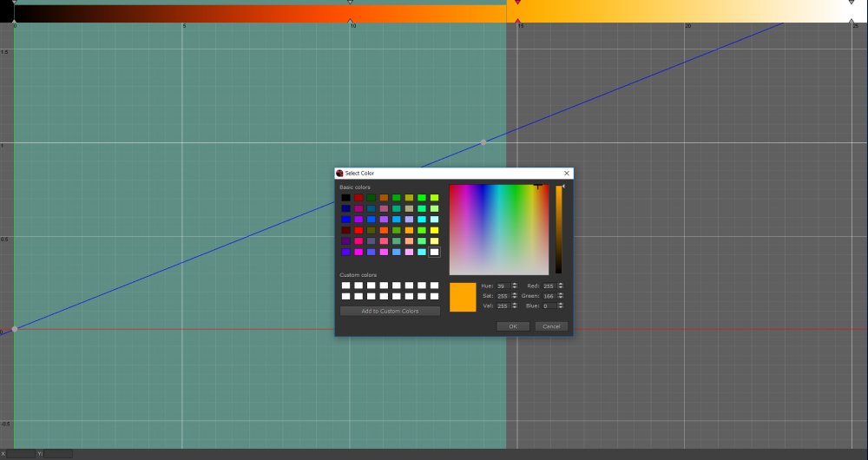Select gradient stop marker below bar at 25
The image size is (868, 460).
click(x=852, y=21)
